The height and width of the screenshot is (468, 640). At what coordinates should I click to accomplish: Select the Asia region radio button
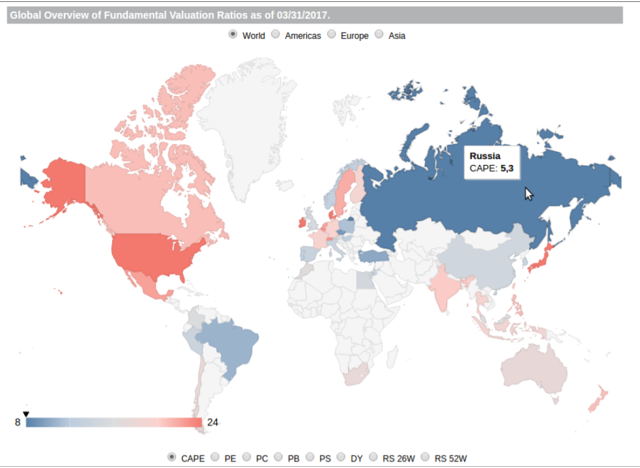click(x=379, y=34)
